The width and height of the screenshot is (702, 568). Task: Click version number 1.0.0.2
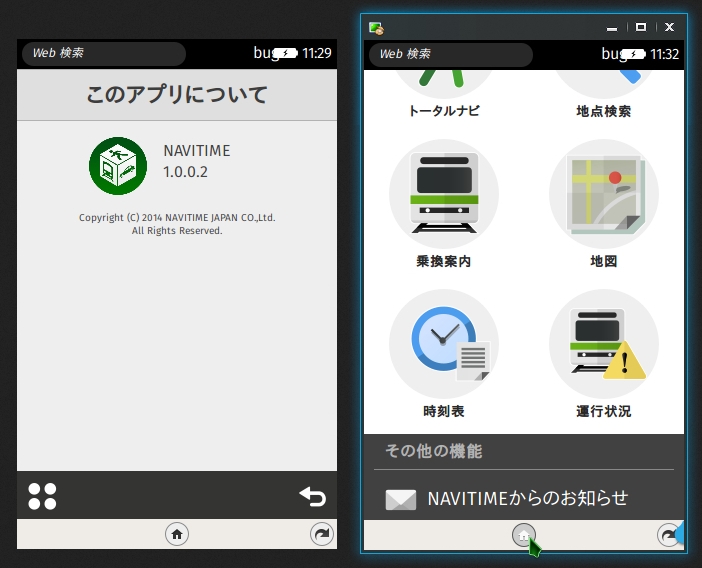point(185,172)
